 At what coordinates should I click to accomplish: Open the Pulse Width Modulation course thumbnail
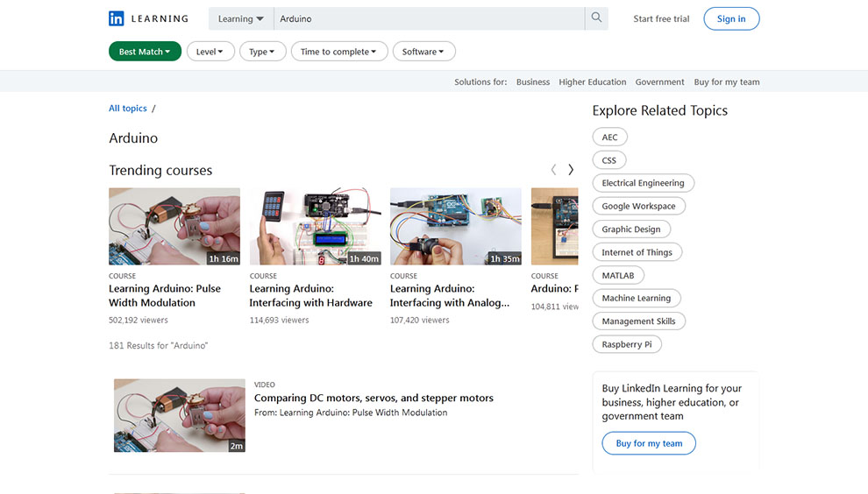(x=174, y=226)
